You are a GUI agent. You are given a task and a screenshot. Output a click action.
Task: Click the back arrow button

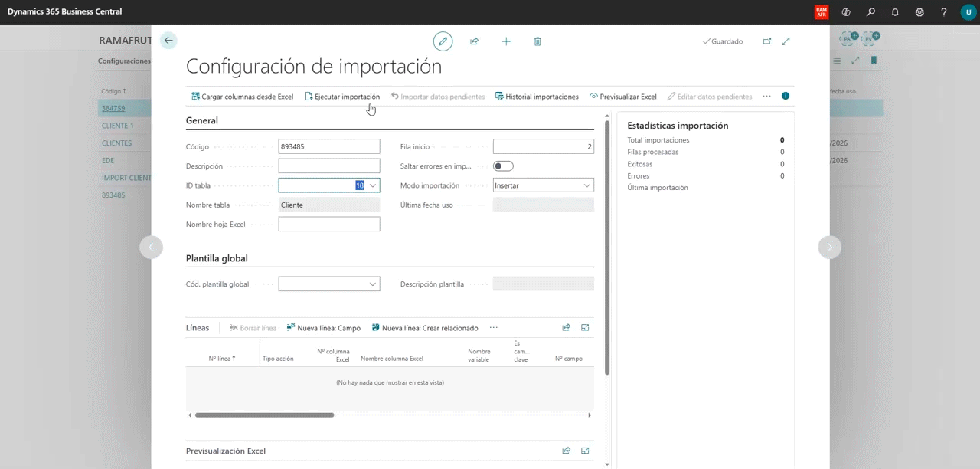[x=168, y=41]
